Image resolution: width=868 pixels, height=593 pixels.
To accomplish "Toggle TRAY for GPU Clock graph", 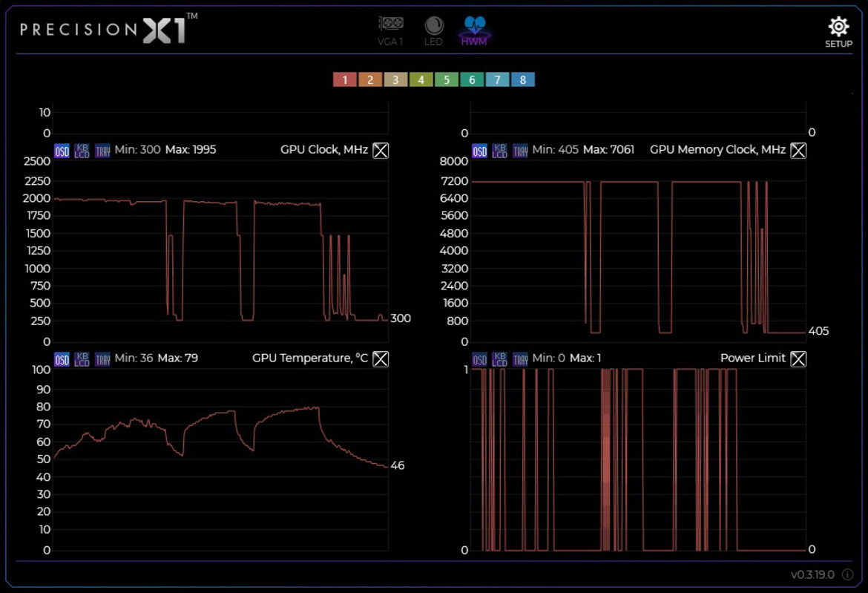I will (102, 151).
